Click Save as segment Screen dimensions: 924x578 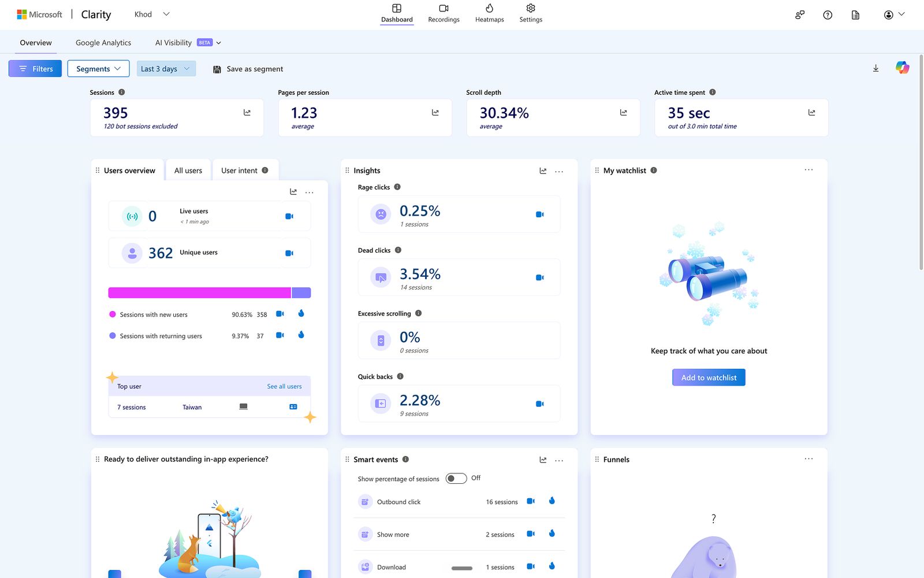pyautogui.click(x=248, y=69)
